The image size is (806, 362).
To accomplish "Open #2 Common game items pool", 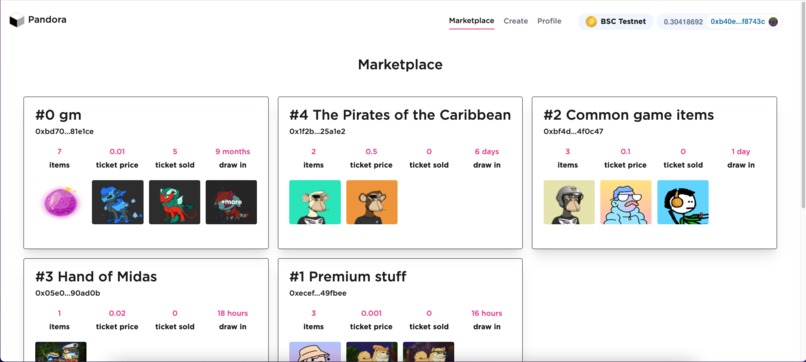I will (629, 115).
